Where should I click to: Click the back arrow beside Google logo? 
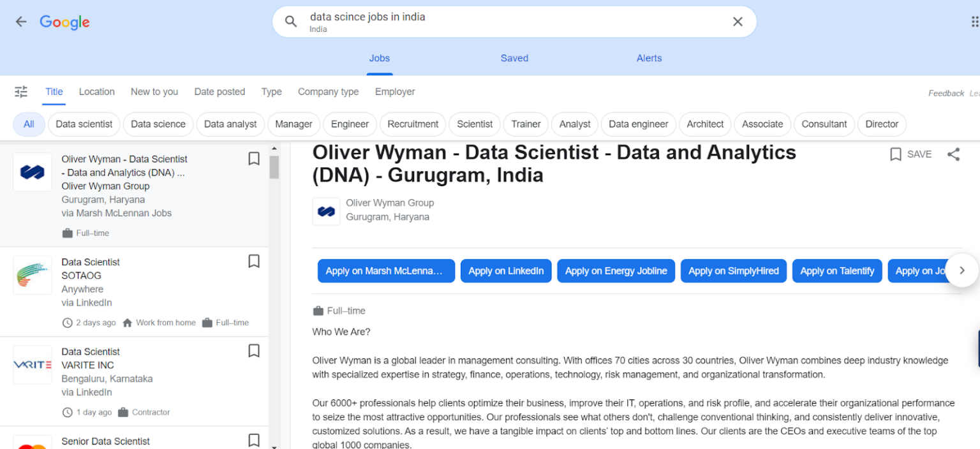pos(21,22)
